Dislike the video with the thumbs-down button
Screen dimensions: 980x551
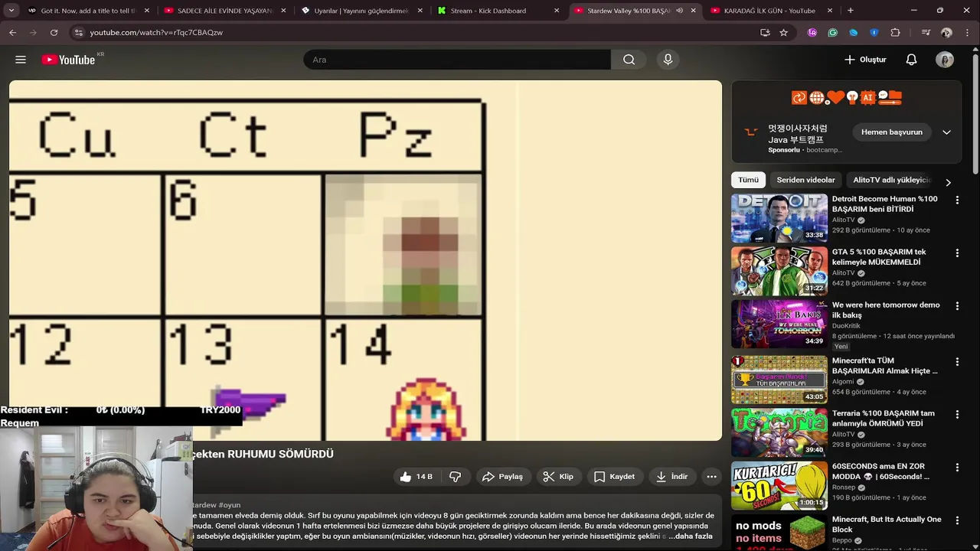pyautogui.click(x=456, y=477)
